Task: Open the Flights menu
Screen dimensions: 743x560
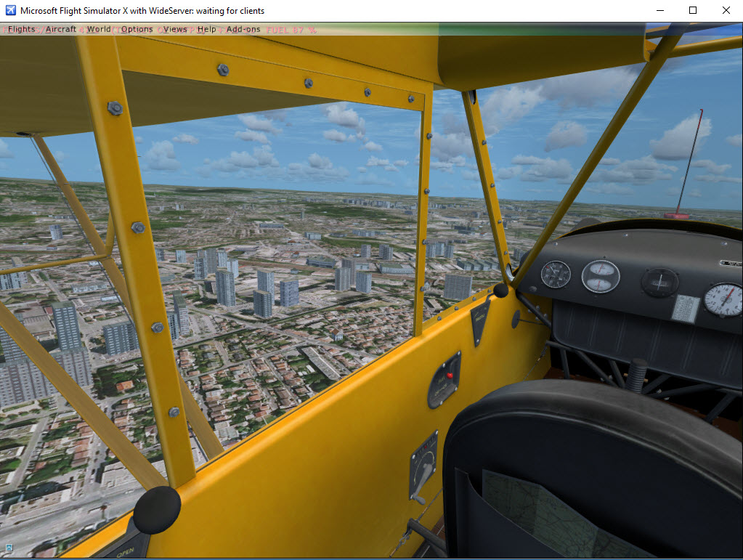Action: click(22, 29)
